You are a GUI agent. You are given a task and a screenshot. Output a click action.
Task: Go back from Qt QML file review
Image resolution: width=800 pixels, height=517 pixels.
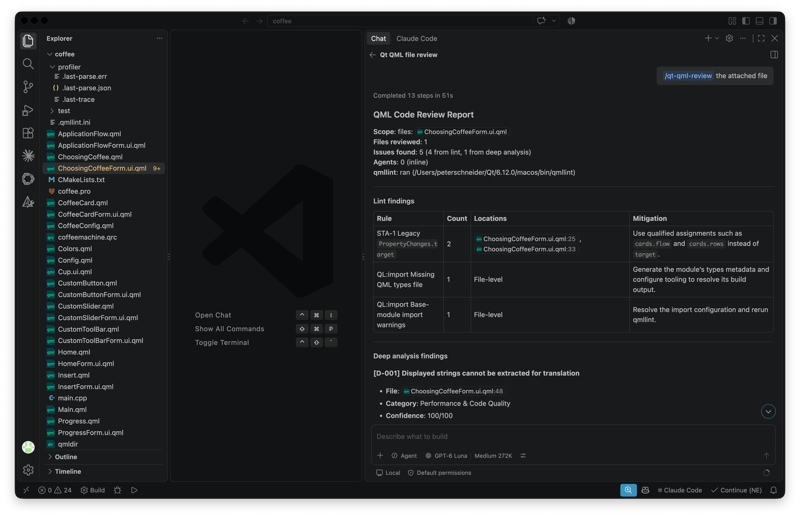coord(372,55)
